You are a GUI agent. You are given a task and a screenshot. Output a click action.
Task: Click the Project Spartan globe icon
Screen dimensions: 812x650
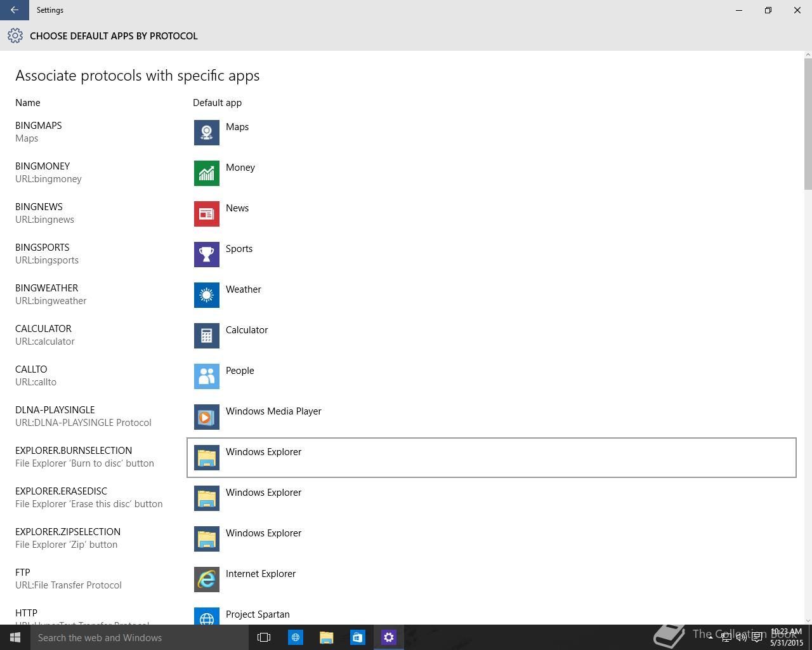coord(207,616)
